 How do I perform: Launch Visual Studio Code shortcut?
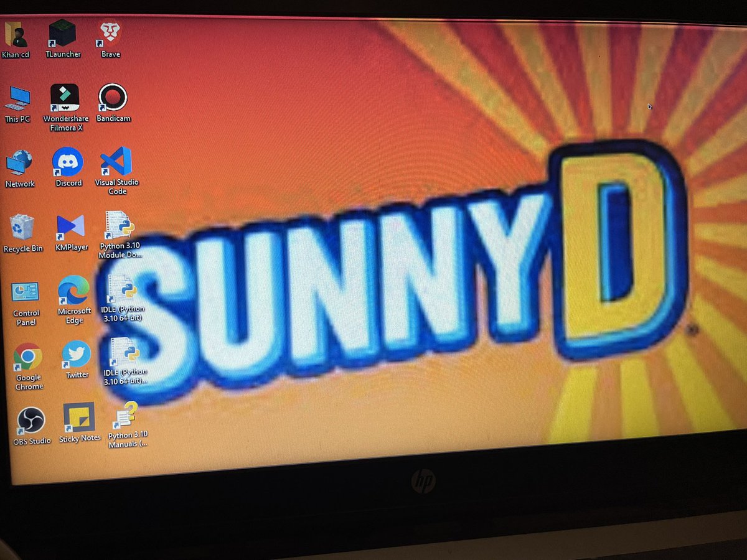pyautogui.click(x=116, y=162)
